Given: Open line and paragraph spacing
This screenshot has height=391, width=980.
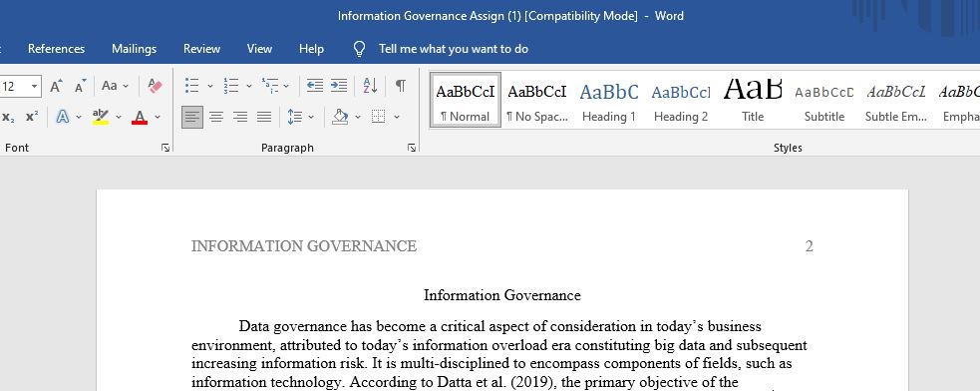Looking at the screenshot, I should 294,117.
